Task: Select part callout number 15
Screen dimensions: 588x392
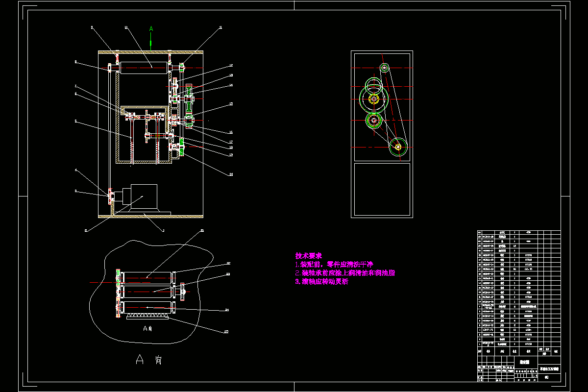Action: [x=231, y=104]
